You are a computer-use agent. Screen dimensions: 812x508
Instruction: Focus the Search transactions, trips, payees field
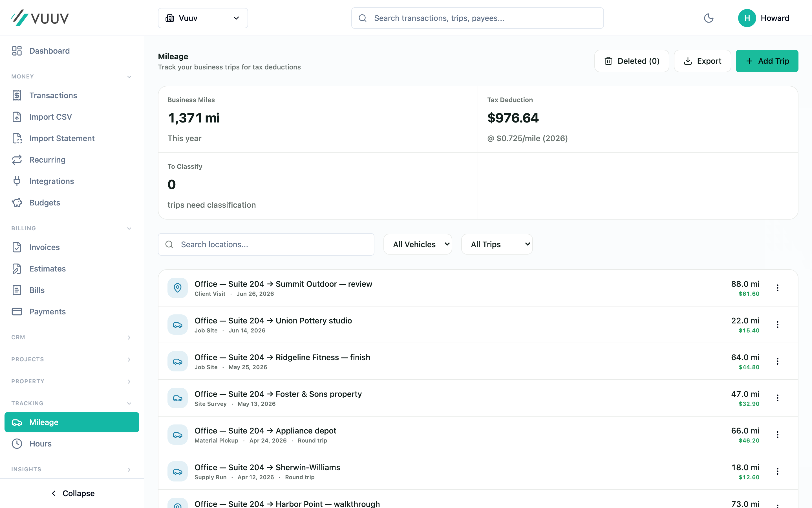coord(477,18)
